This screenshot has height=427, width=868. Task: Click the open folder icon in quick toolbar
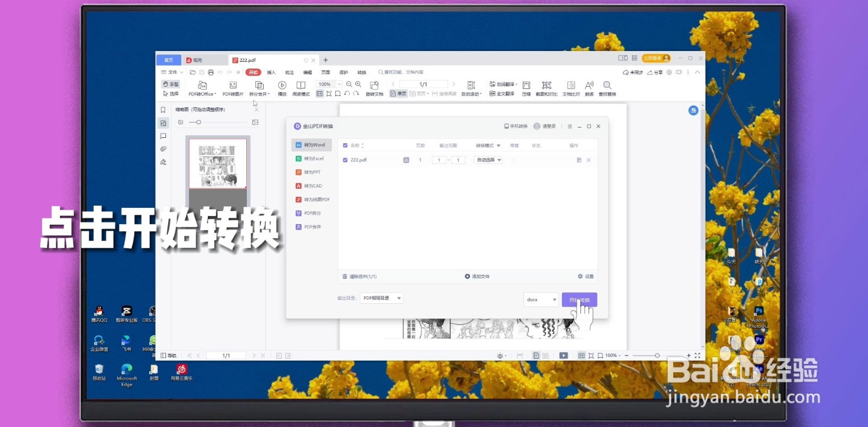pyautogui.click(x=193, y=72)
